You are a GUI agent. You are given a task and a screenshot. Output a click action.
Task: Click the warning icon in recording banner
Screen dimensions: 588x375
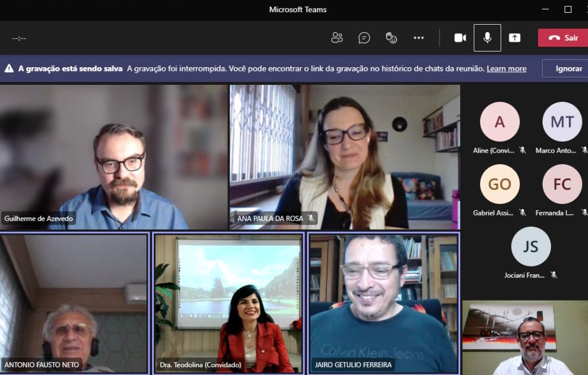pyautogui.click(x=9, y=68)
